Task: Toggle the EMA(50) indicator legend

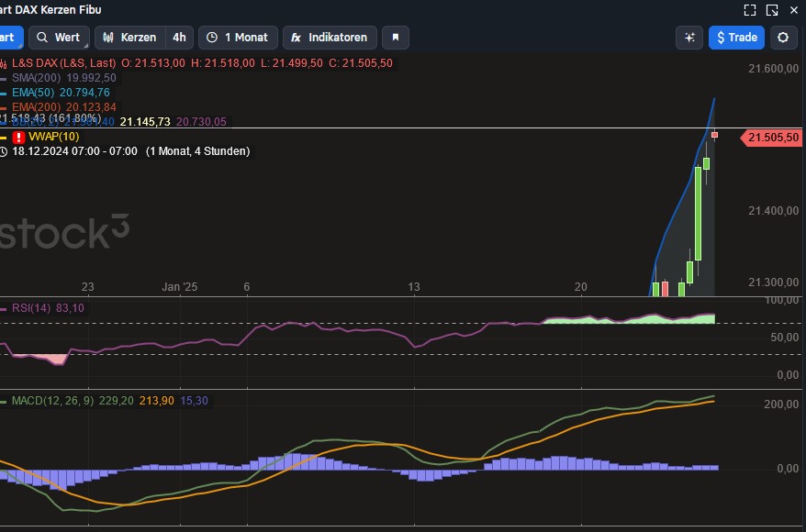Action: [34, 93]
